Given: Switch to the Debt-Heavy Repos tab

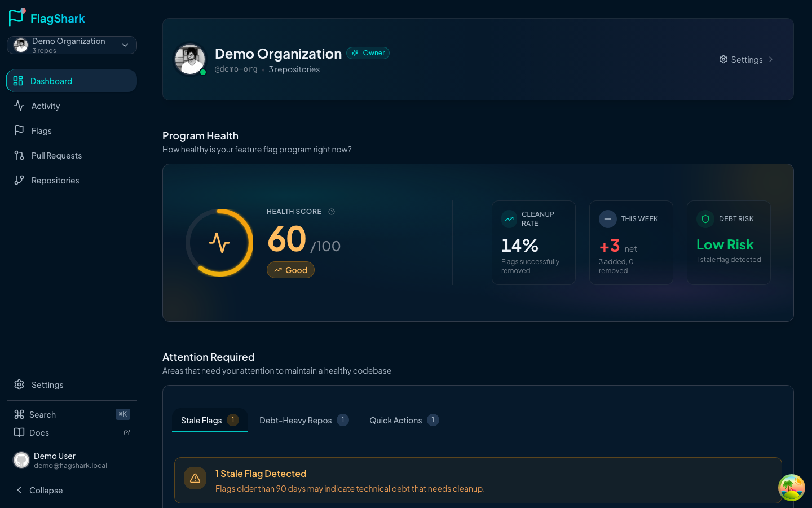Looking at the screenshot, I should 296,420.
